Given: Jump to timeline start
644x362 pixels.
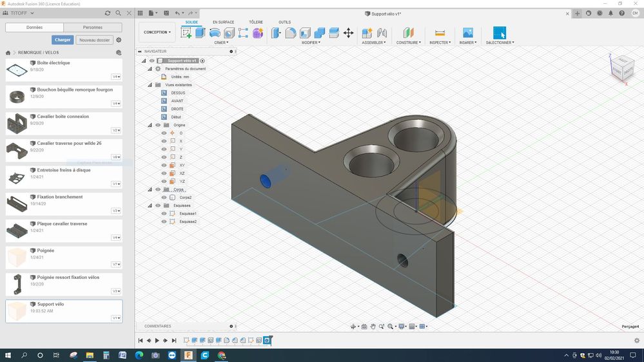Looking at the screenshot, I should pos(141,340).
